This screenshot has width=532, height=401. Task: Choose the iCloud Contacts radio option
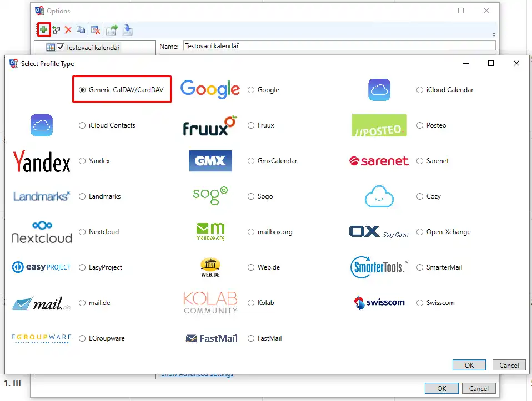(82, 125)
